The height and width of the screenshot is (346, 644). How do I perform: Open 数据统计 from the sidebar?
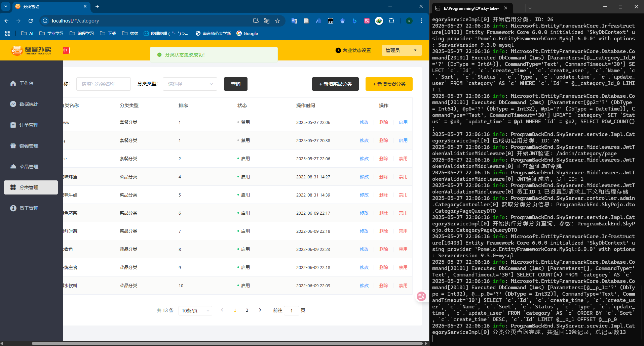click(29, 104)
